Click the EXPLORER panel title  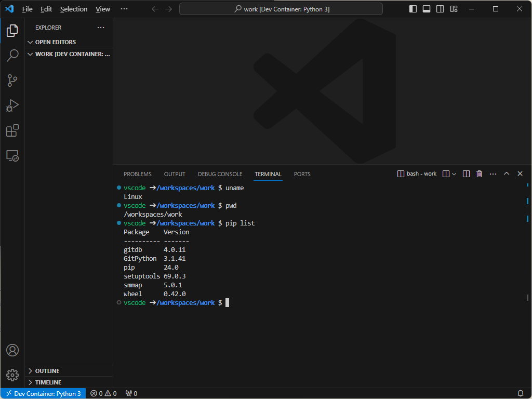point(48,28)
